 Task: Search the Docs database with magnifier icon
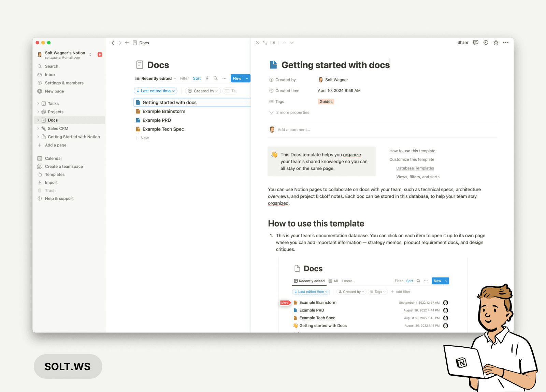point(216,78)
